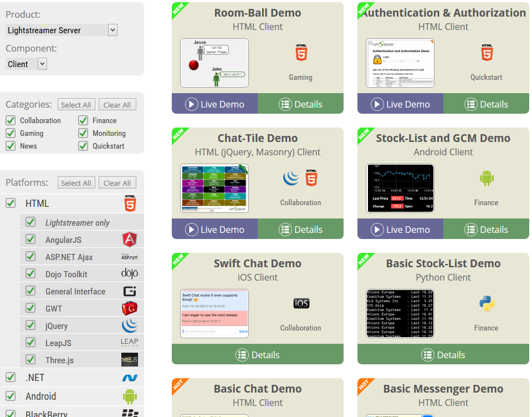
Task: Clear all categories
Action: (x=117, y=105)
